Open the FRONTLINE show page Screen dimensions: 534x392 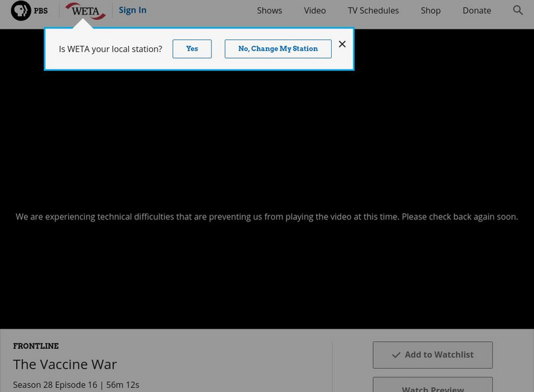pos(35,346)
